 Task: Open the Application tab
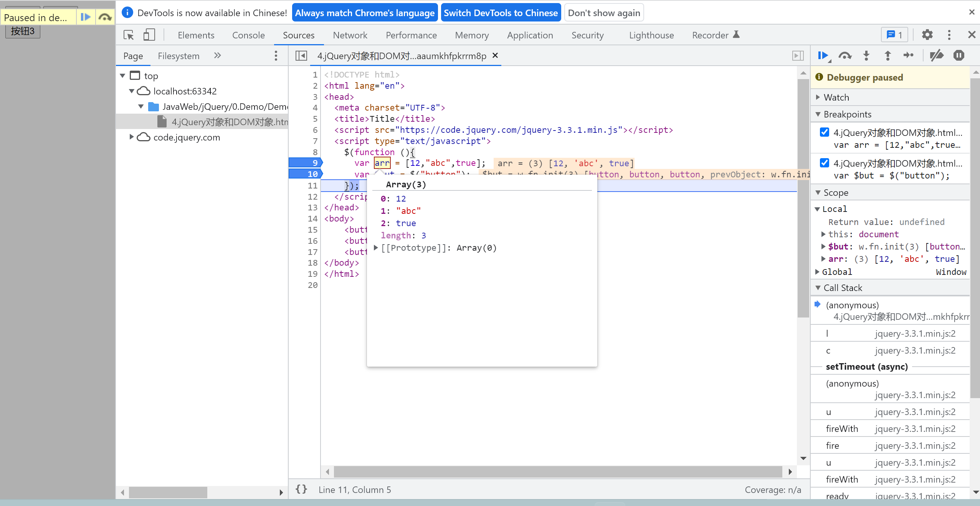[530, 35]
